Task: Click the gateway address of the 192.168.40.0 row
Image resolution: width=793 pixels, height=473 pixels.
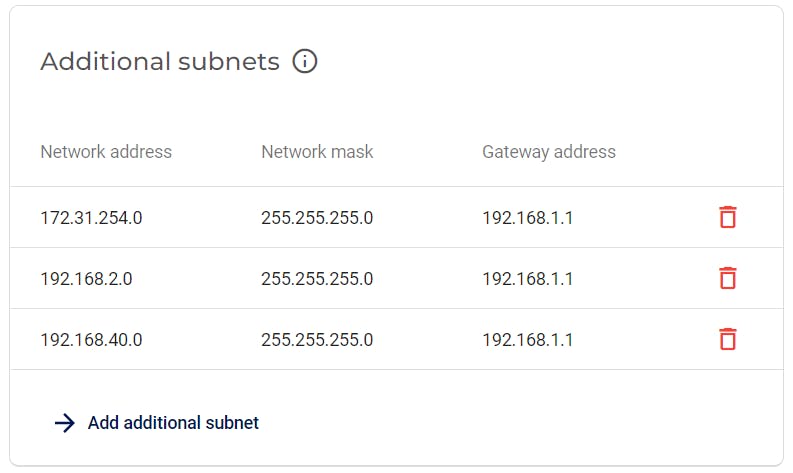Action: coord(527,339)
